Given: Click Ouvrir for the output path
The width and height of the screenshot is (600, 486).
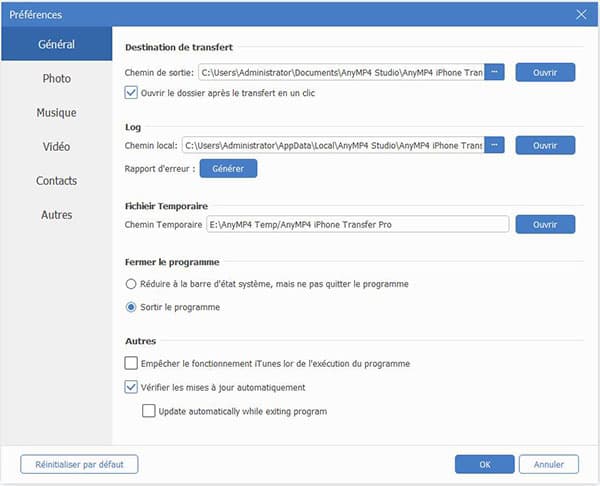Looking at the screenshot, I should (545, 72).
